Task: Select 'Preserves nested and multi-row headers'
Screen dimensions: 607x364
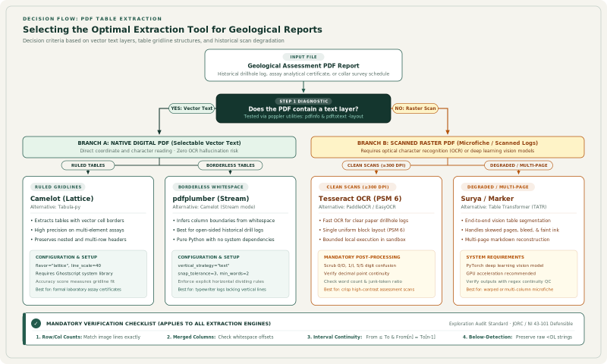Action: tap(80, 240)
